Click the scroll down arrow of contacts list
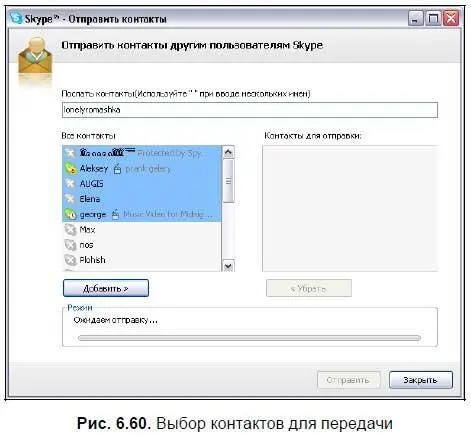The image size is (471, 436). click(x=228, y=266)
